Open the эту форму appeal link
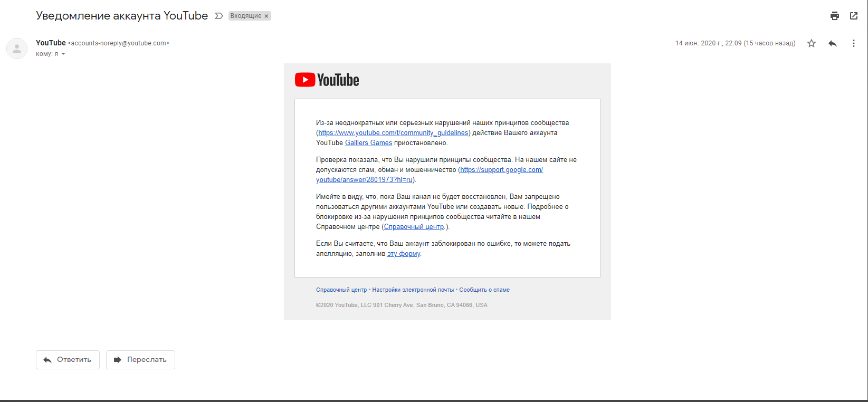 404,254
